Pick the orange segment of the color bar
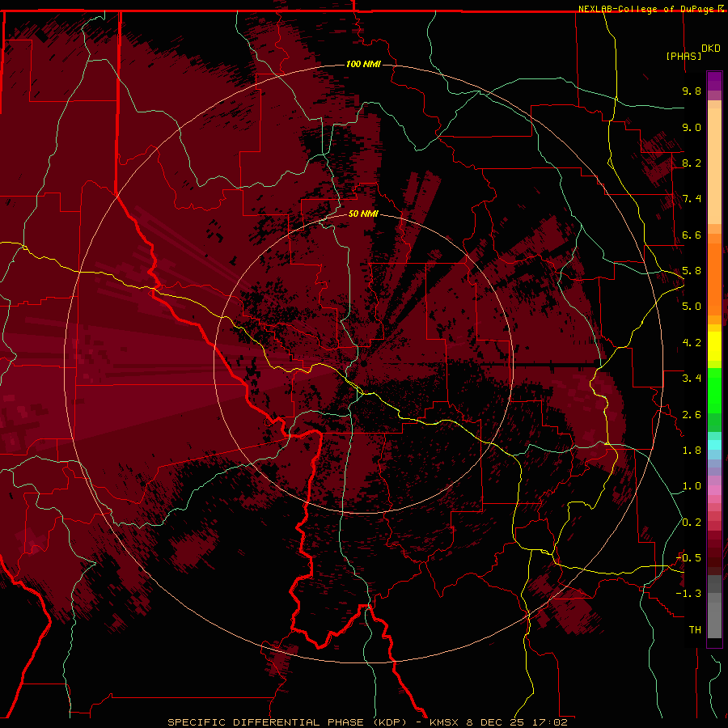Screen dimensions: 728x728 (x=714, y=278)
